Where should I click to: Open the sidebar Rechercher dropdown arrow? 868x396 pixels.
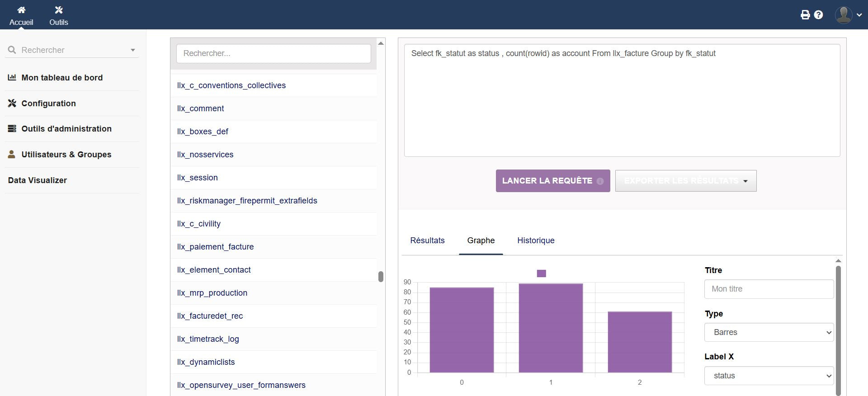pos(133,50)
